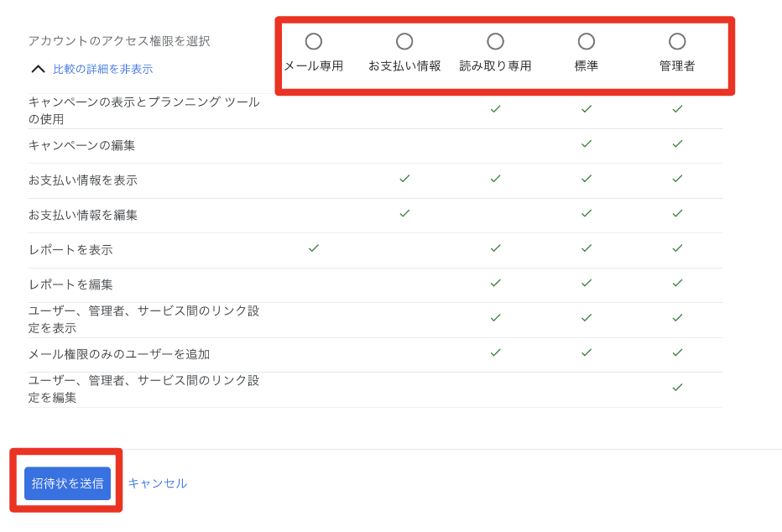The image size is (782, 532).
Task: Click お支払い情報 checkmark in お支払い情報を表示 row
Action: coord(404,178)
